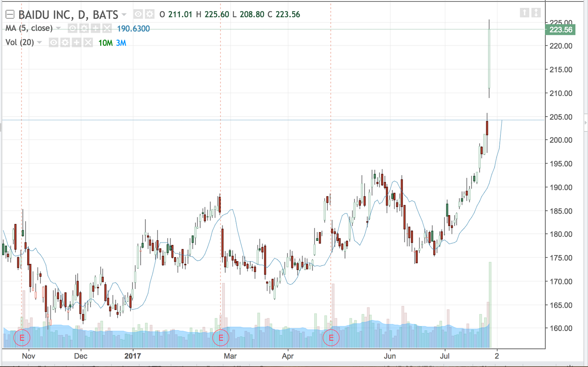
Task: Click the MA (5, close) indicator label
Action: tap(29, 28)
